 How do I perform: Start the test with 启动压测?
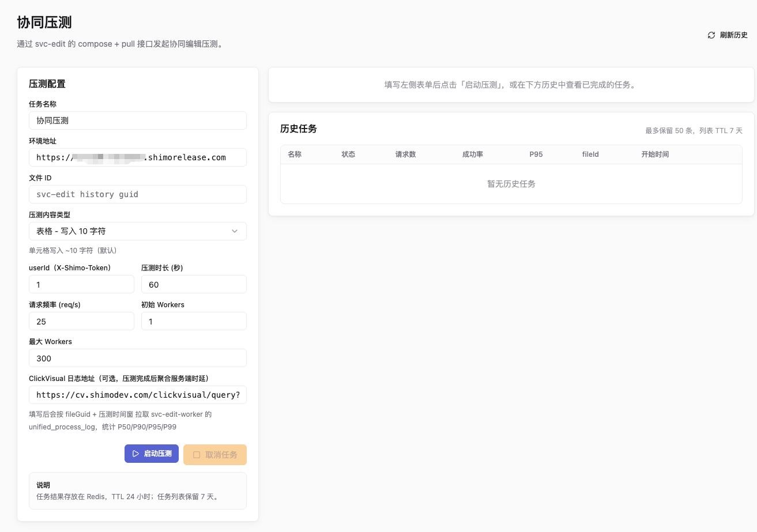[x=152, y=454]
